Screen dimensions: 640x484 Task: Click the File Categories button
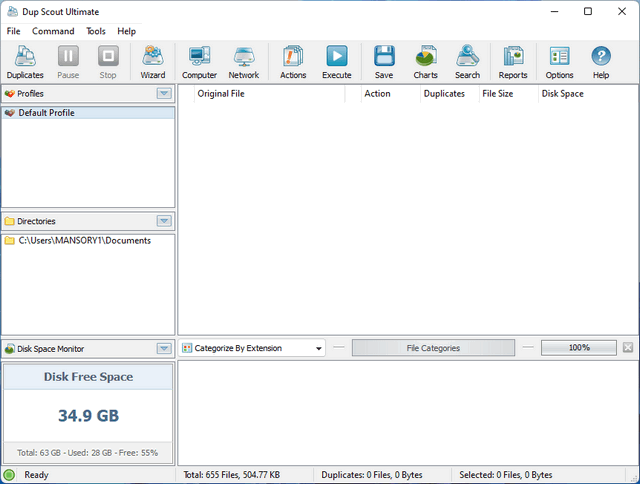tap(433, 348)
